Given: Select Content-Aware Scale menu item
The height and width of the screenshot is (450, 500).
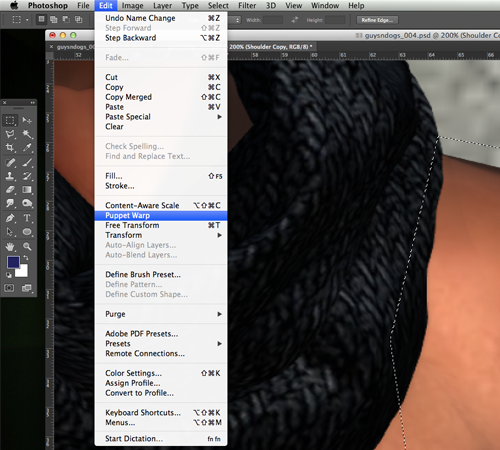Looking at the screenshot, I should (x=161, y=205).
